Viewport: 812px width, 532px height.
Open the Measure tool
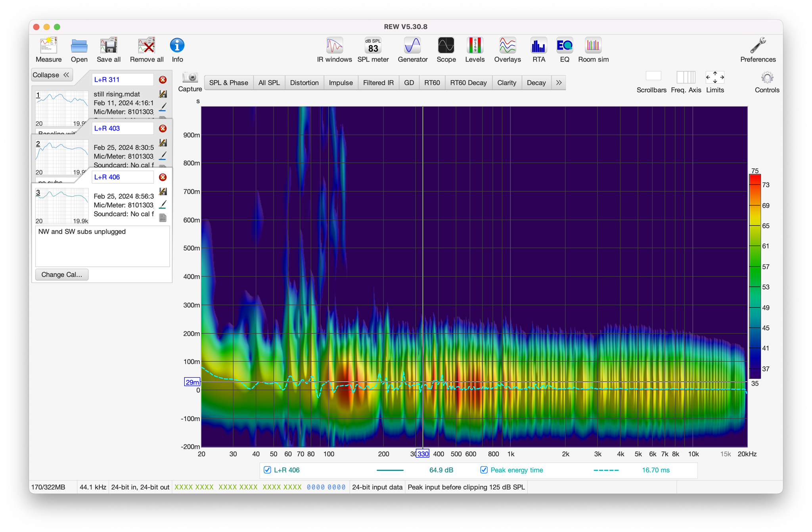point(48,50)
